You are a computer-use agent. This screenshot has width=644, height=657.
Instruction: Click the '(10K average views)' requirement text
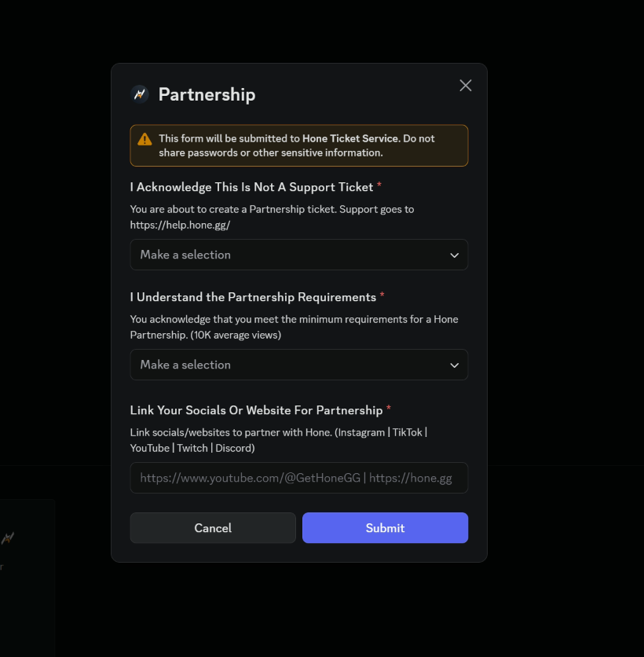[236, 336]
